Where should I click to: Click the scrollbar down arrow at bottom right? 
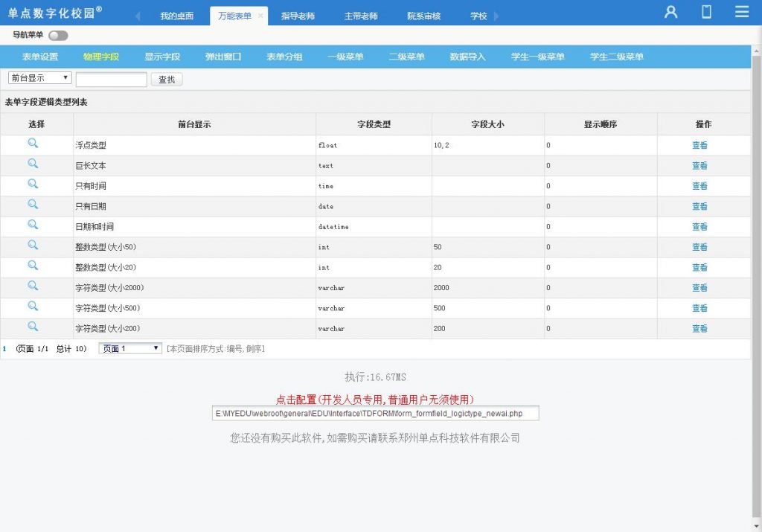[757, 527]
